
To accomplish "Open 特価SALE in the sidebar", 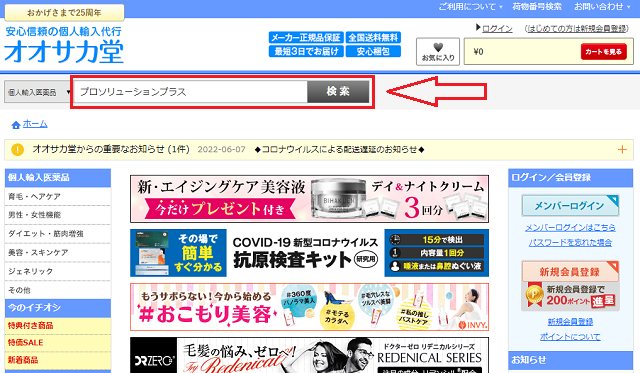I will click(x=58, y=343).
